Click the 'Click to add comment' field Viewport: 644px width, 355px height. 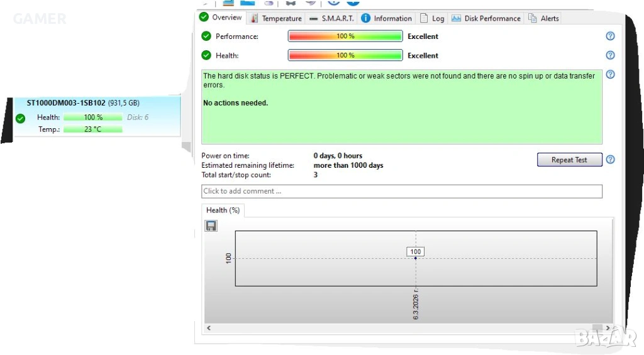click(401, 191)
